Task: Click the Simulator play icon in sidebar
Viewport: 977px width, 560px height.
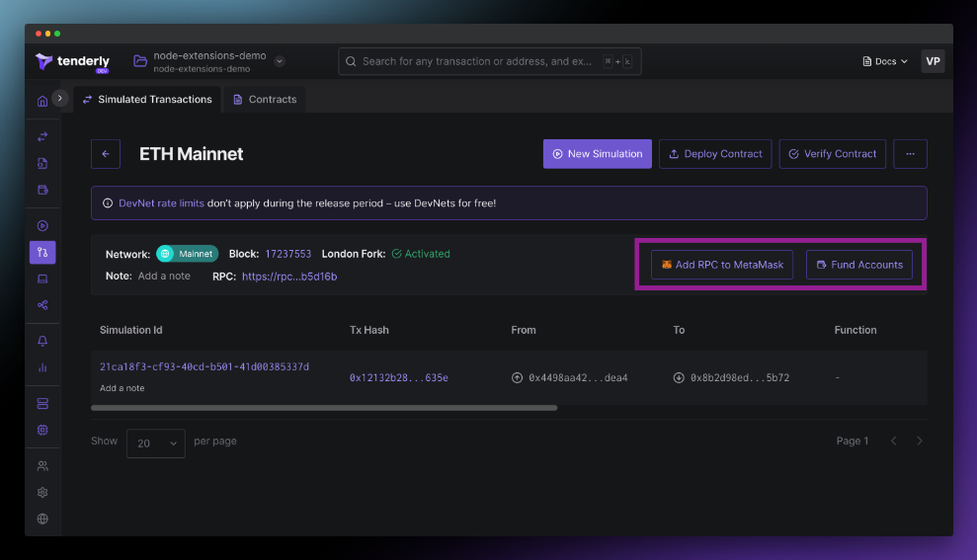Action: (42, 226)
